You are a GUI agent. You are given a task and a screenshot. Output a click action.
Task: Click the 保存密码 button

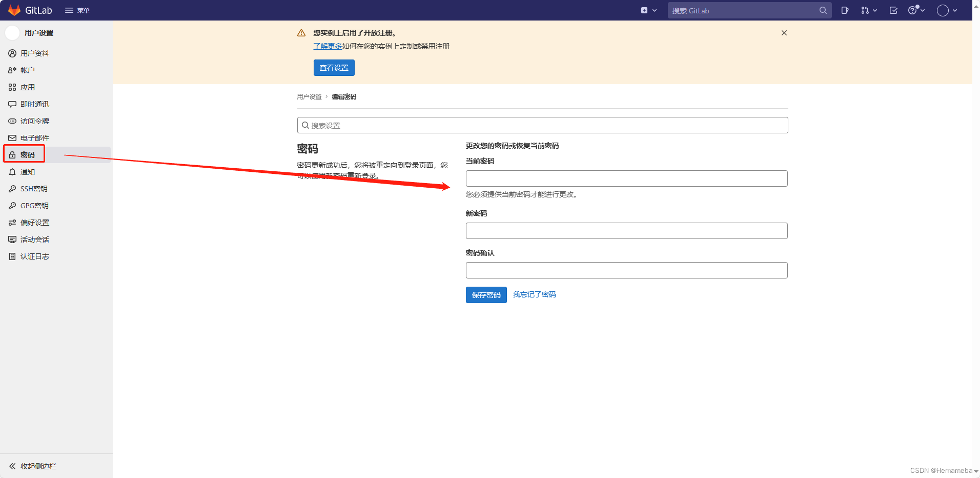(486, 295)
